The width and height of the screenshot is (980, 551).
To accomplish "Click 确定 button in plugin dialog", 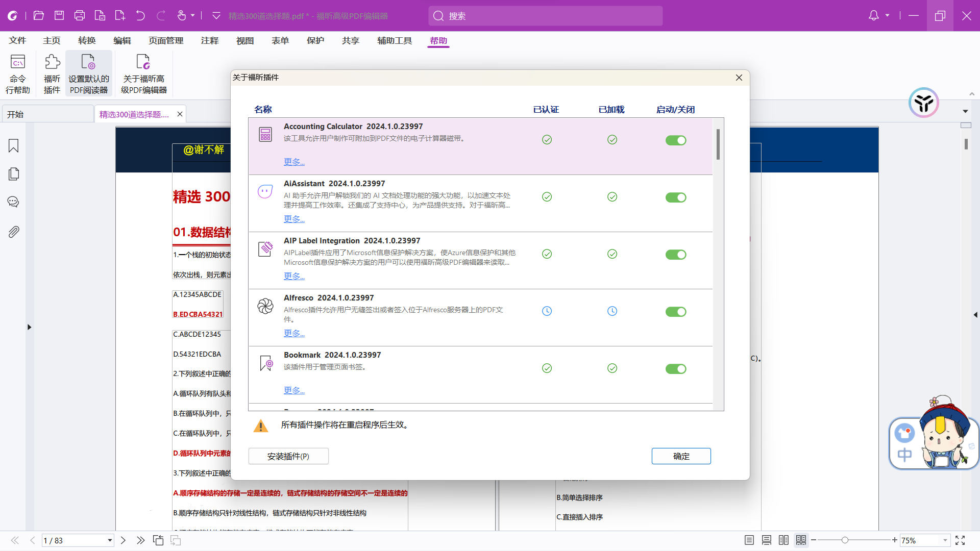I will 681,456.
